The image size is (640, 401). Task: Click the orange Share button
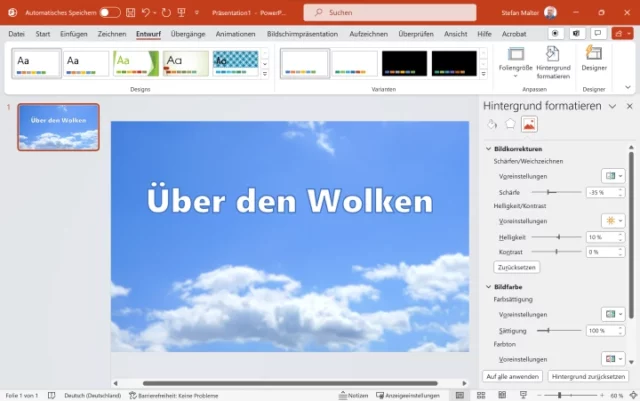click(x=622, y=33)
